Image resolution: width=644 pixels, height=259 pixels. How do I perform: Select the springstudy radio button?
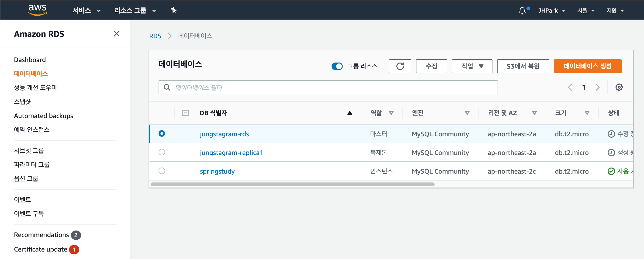162,171
